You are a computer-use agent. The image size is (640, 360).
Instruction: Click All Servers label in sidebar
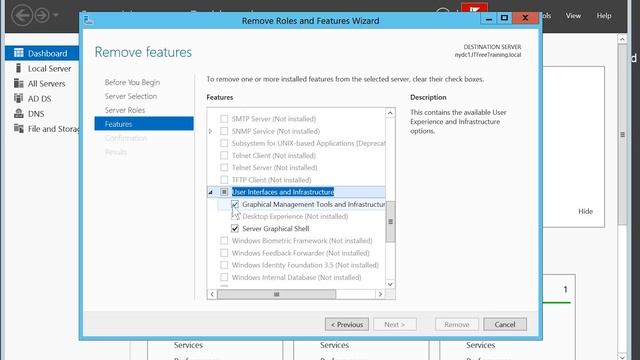[47, 84]
